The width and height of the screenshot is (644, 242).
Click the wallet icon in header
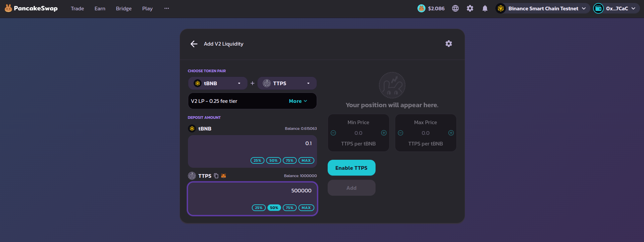pos(598,8)
